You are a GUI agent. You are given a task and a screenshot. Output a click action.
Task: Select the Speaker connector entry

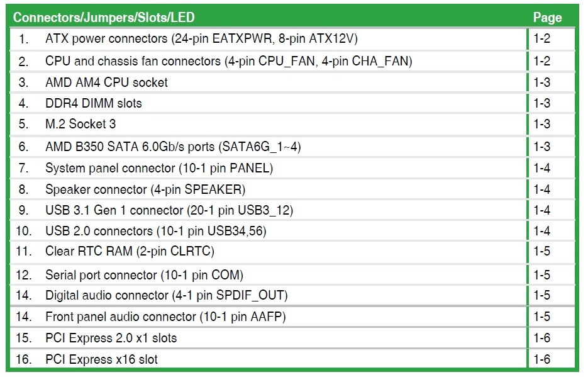coord(145,189)
